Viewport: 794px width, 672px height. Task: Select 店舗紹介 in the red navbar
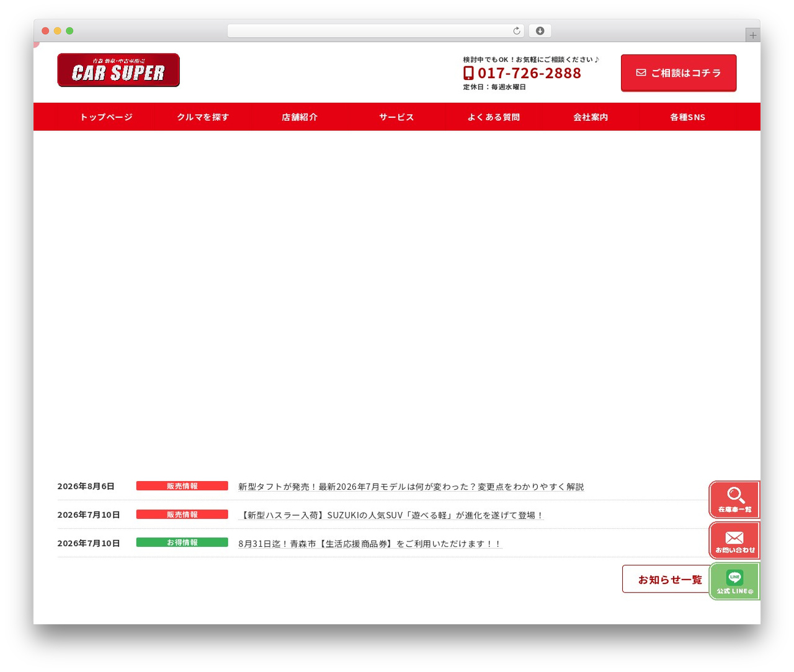click(300, 117)
